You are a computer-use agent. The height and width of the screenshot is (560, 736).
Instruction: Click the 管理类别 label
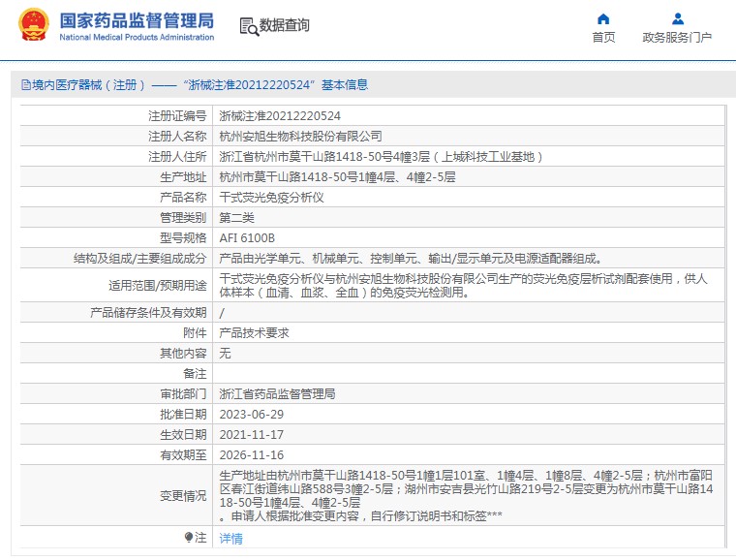tap(183, 218)
